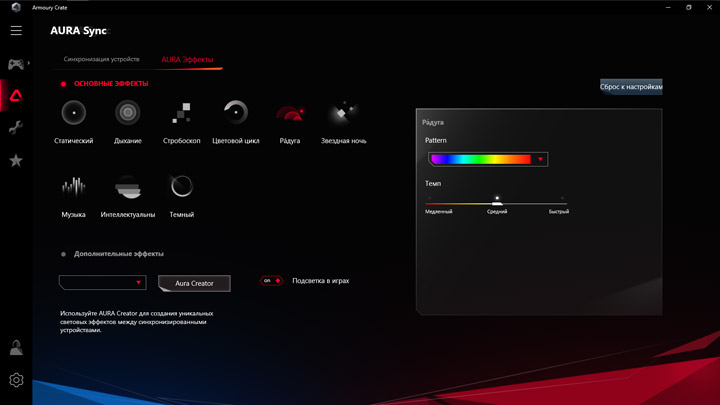Minimize the Armoury Crate window
The width and height of the screenshot is (720, 405).
[668, 7]
